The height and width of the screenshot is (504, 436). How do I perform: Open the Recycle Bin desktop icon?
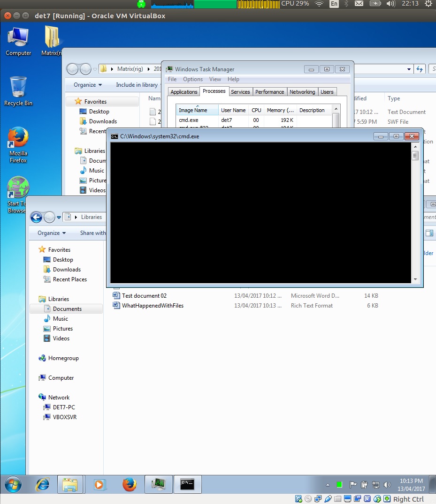(x=18, y=91)
